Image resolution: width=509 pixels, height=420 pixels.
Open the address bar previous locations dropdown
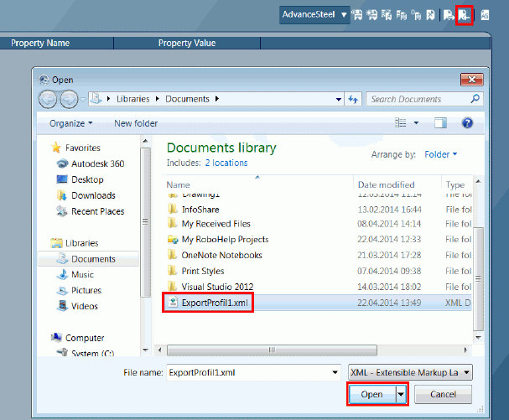pyautogui.click(x=338, y=99)
